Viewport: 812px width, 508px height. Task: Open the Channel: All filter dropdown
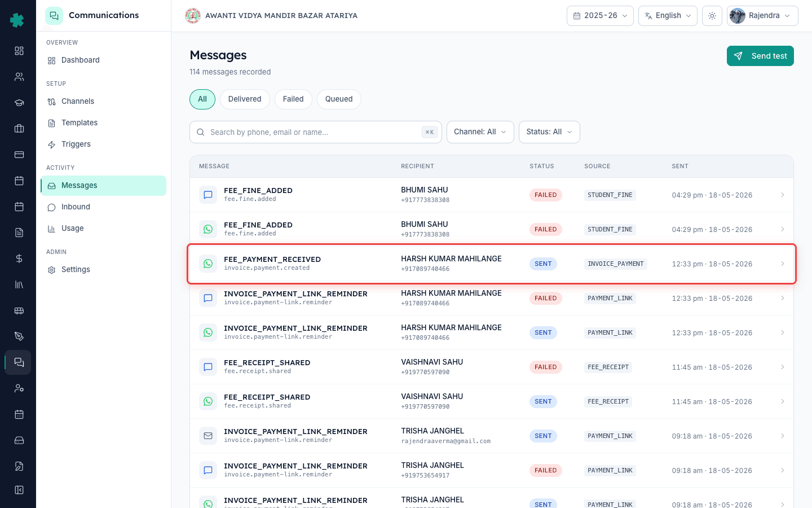(480, 132)
